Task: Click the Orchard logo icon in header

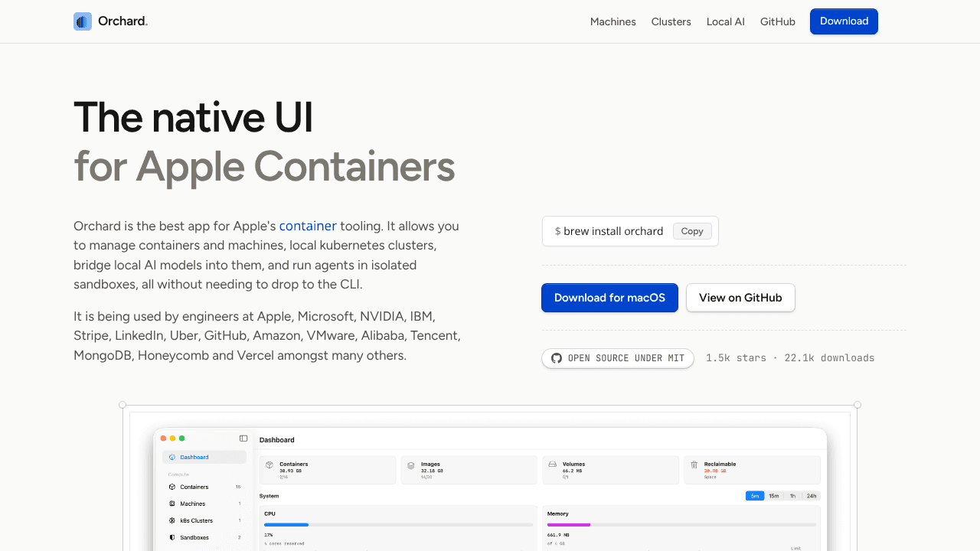Action: pos(83,21)
